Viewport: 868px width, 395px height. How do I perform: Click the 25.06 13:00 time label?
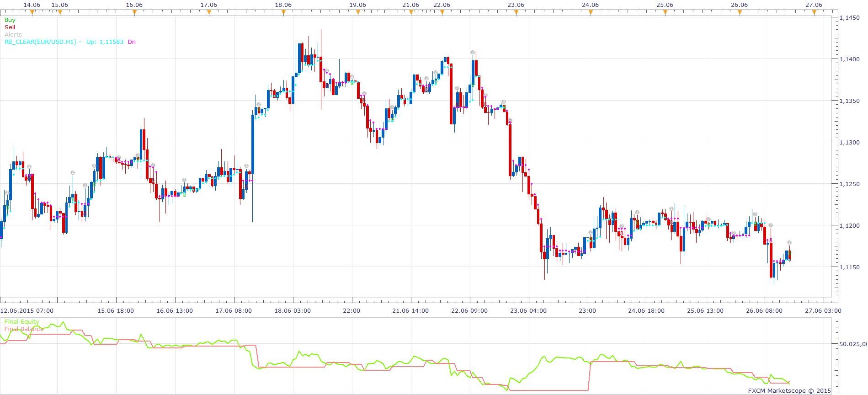click(705, 311)
